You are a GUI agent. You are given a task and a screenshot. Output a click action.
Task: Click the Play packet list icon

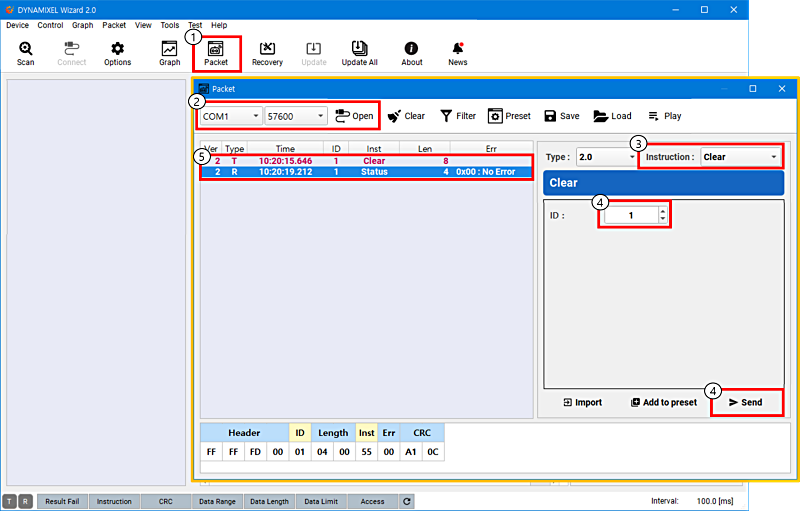point(665,116)
